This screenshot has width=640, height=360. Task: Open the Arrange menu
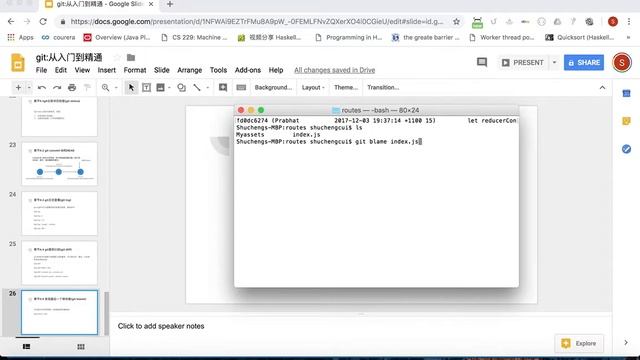click(x=189, y=70)
